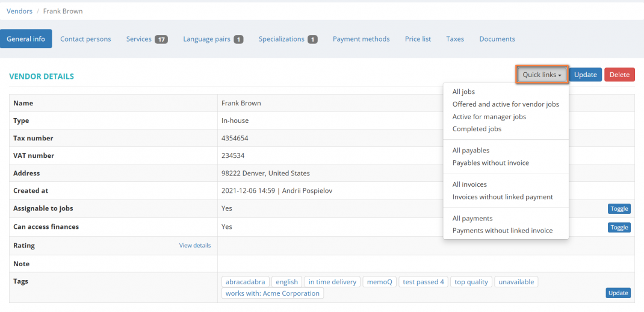Click the tax number value 4354654
This screenshot has width=644, height=312.
[x=235, y=138]
